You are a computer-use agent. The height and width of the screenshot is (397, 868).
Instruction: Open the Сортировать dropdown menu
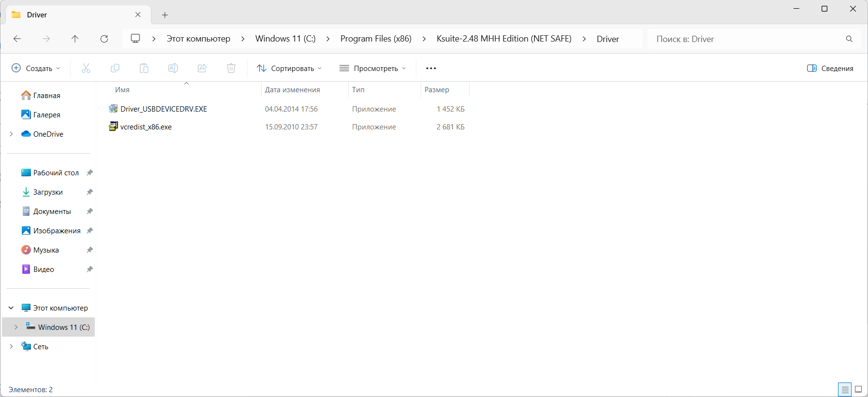click(x=289, y=68)
